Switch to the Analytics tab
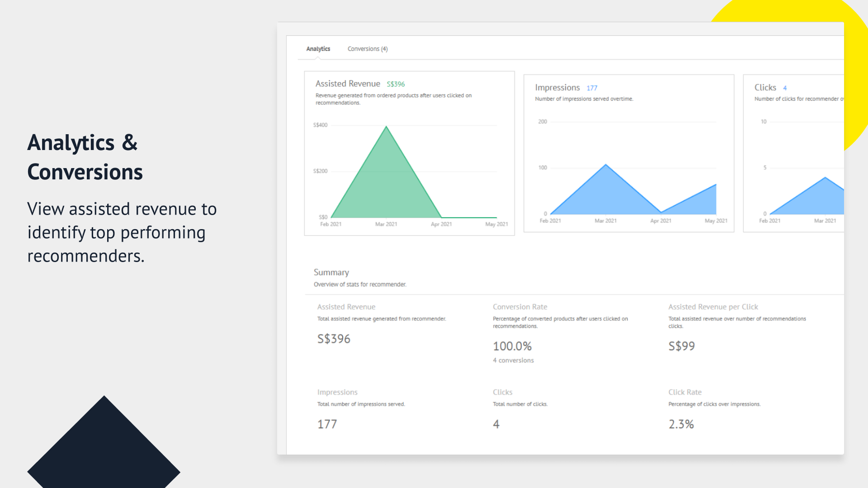The image size is (868, 488). tap(318, 49)
